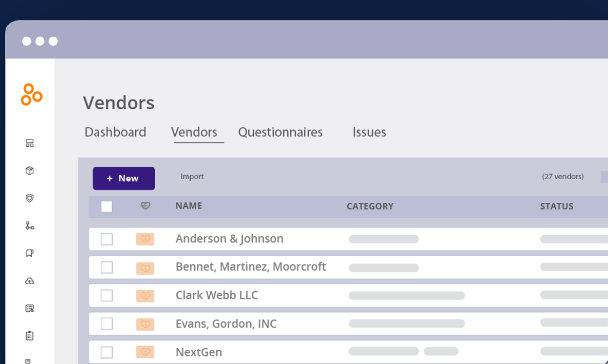
Task: Open the Issues tab
Action: 369,132
